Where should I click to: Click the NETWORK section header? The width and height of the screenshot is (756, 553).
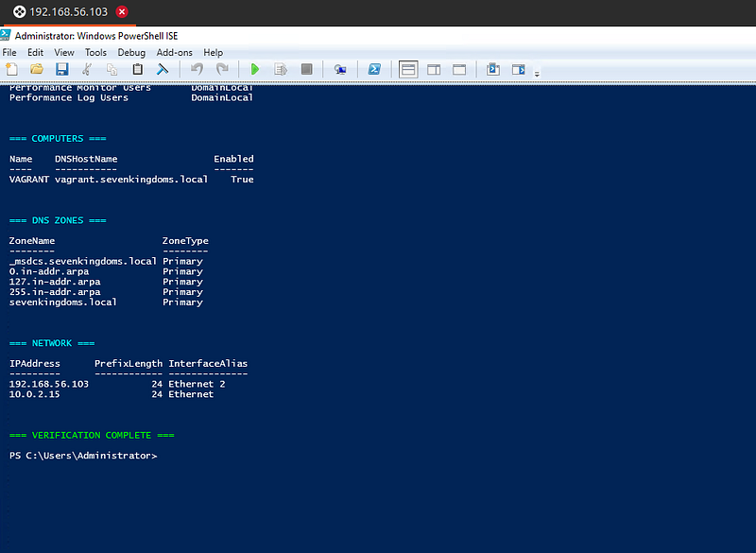pos(52,343)
